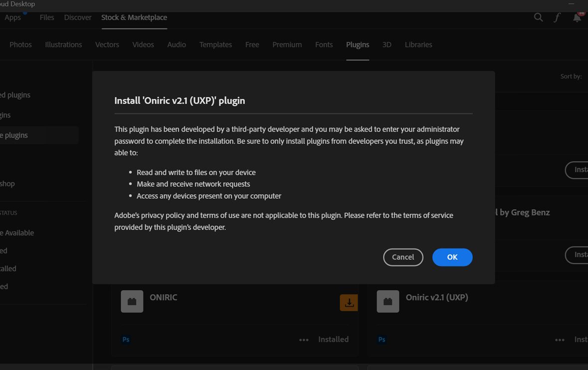Image resolution: width=588 pixels, height=370 pixels.
Task: Switch to the Discover tab
Action: point(78,17)
